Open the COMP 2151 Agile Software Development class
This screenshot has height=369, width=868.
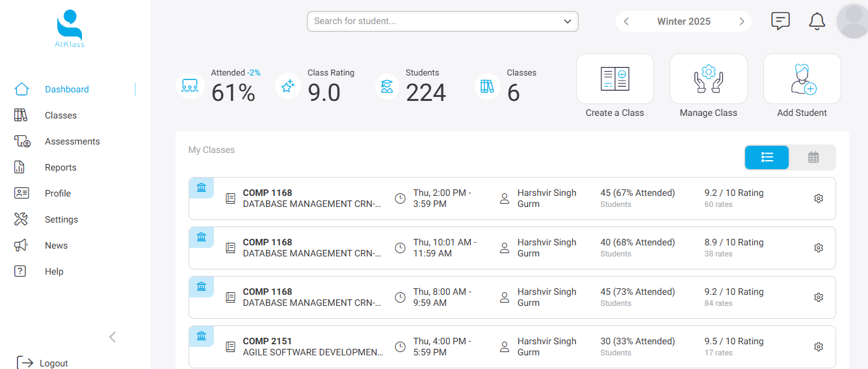click(312, 347)
